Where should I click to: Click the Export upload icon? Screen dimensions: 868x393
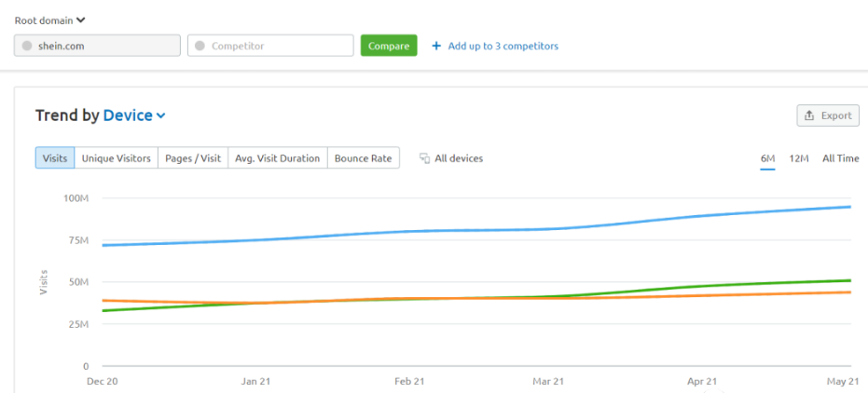click(x=809, y=115)
